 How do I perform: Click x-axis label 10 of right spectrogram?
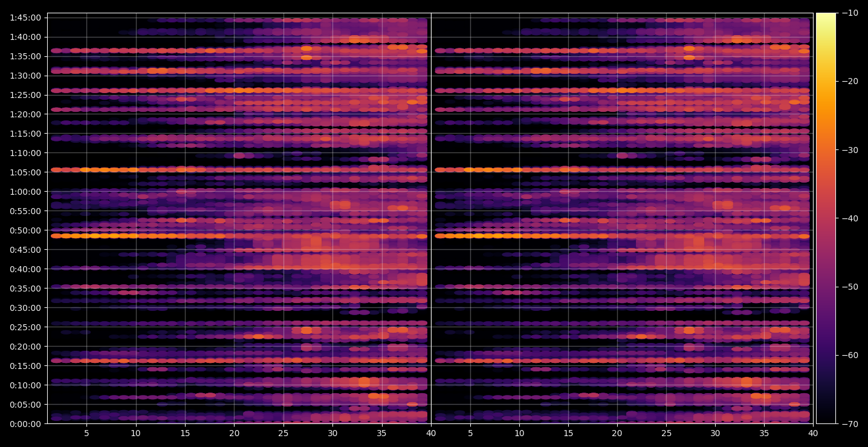coord(519,433)
